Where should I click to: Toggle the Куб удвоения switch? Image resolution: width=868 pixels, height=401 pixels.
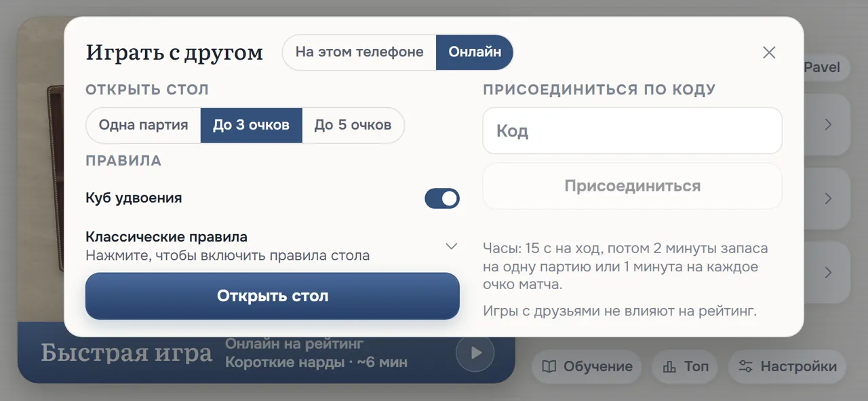[x=442, y=199]
